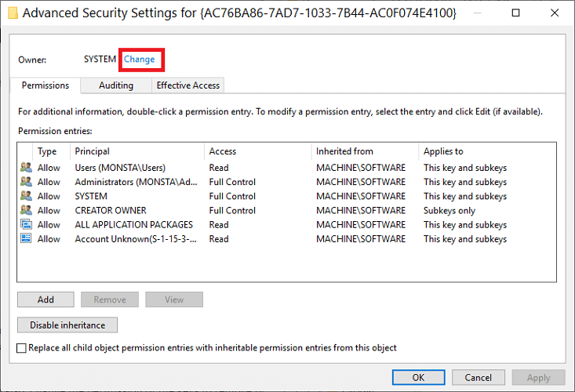The image size is (575, 392).
Task: Click the Add button
Action: (45, 299)
